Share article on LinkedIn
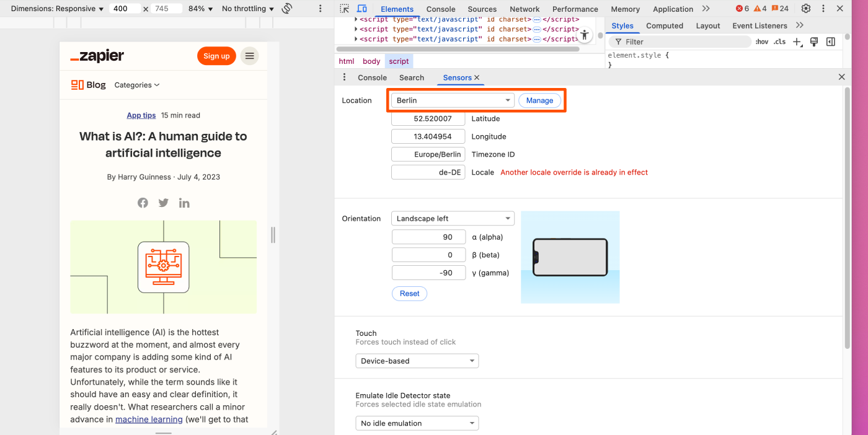 184,203
